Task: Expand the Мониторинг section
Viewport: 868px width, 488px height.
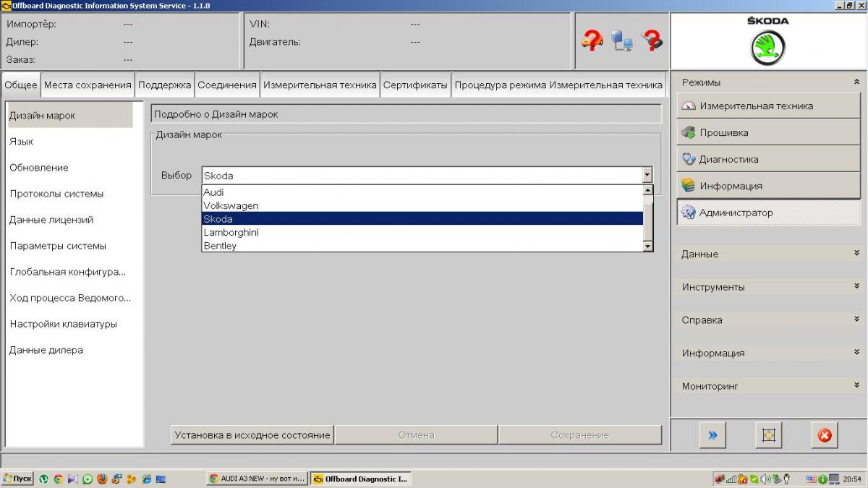Action: tap(857, 386)
